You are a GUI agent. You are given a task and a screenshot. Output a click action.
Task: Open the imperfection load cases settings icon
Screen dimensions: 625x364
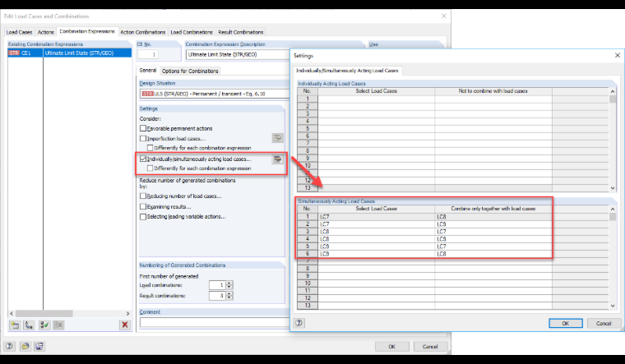(x=277, y=138)
